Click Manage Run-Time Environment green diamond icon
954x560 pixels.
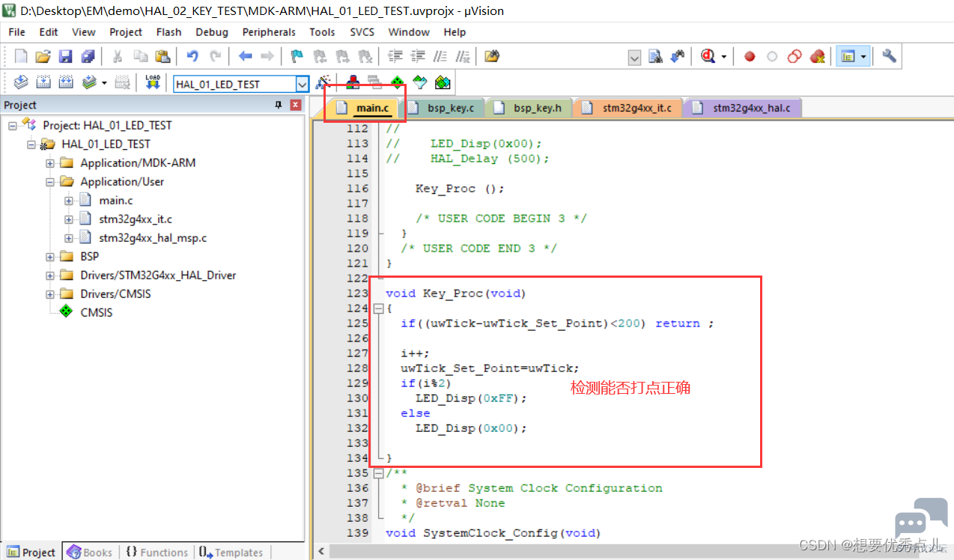click(397, 82)
